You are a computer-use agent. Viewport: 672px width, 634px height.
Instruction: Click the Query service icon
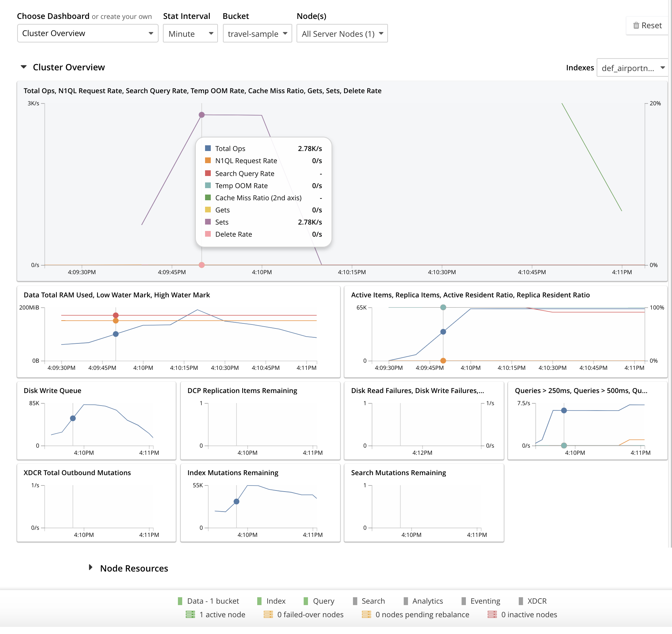click(306, 601)
